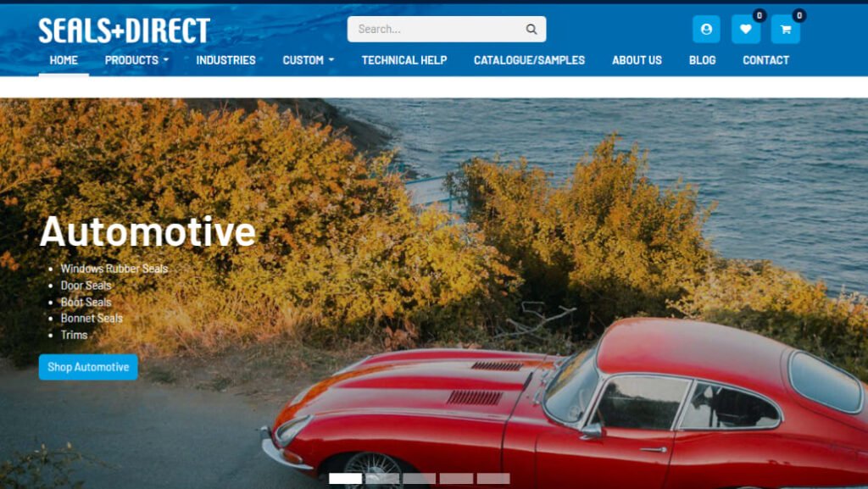Open the Industries menu item
The width and height of the screenshot is (868, 489).
(225, 60)
